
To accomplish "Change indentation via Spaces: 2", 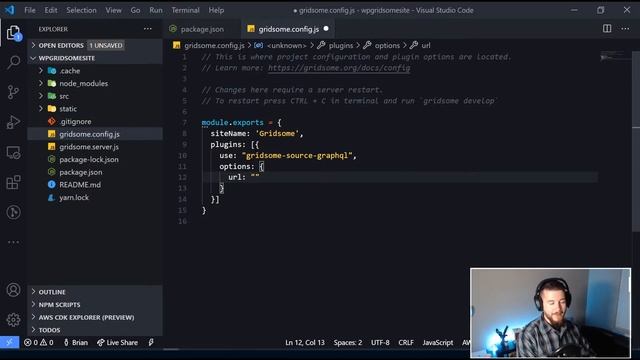I will 348,342.
